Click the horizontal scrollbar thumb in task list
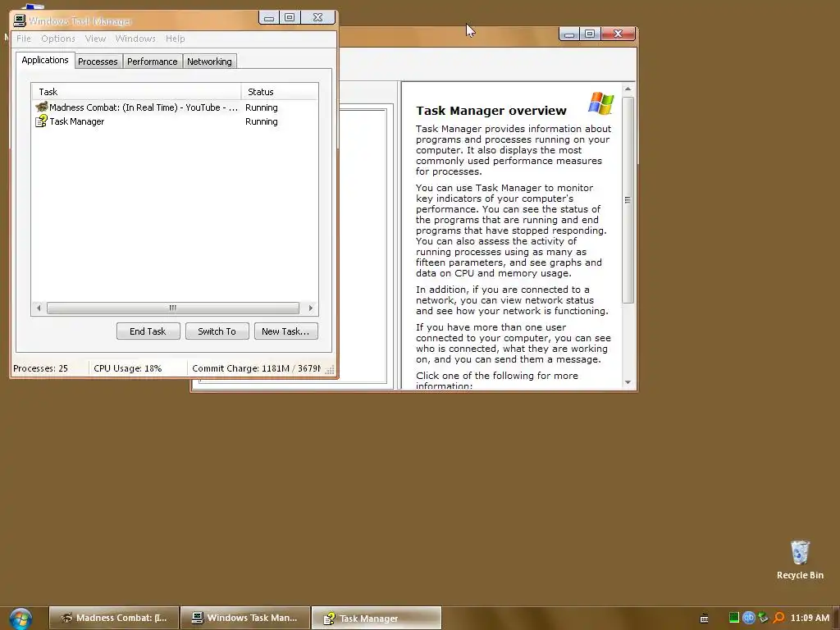The height and width of the screenshot is (630, 840). pos(172,308)
